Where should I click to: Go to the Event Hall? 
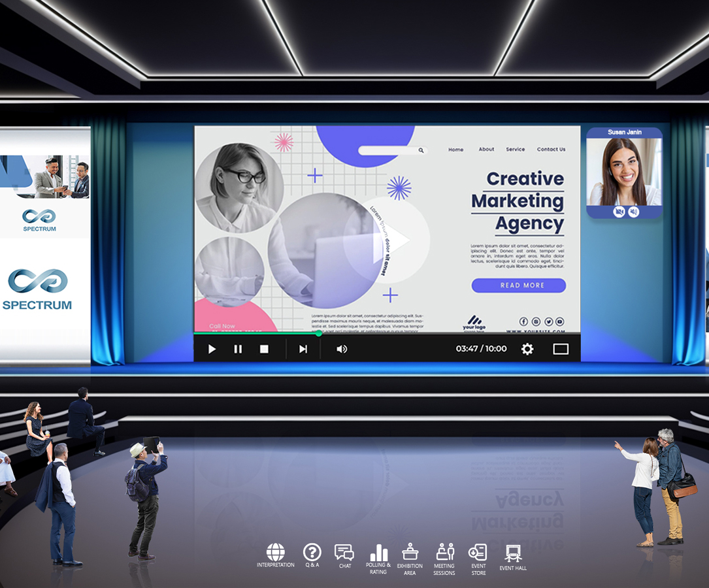tap(513, 554)
